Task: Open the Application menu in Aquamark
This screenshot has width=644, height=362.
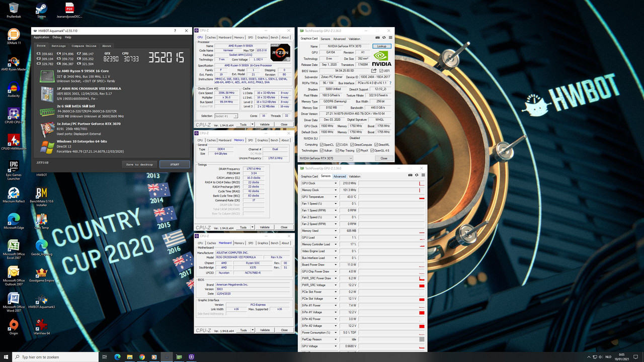Action: point(41,37)
